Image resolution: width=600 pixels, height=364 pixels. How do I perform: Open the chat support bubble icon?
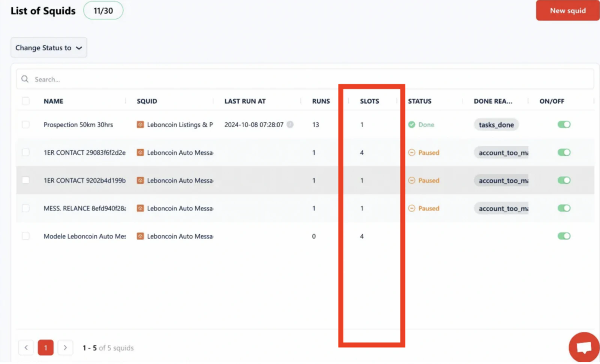[584, 347]
